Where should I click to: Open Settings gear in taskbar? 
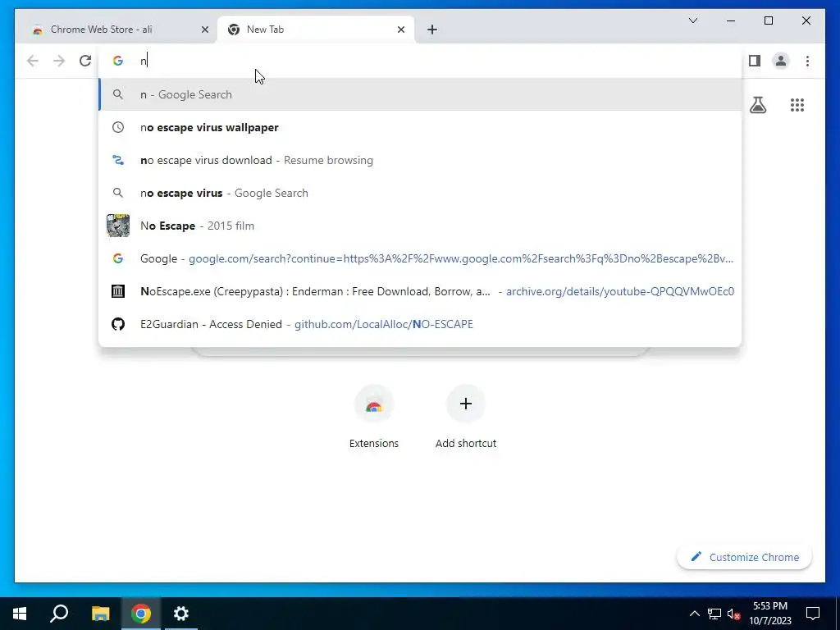point(181,614)
